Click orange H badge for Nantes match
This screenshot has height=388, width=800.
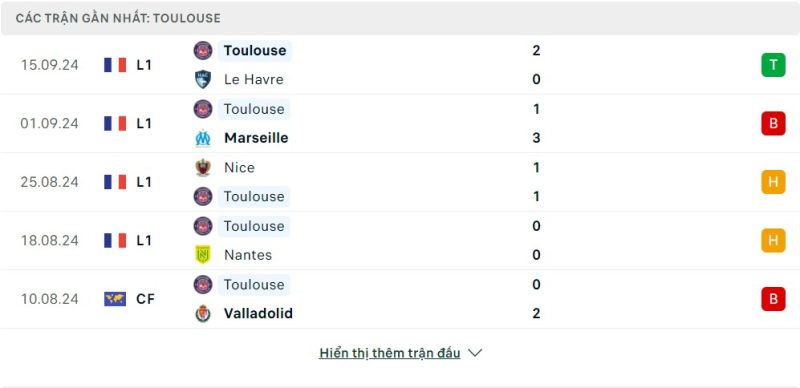point(773,240)
